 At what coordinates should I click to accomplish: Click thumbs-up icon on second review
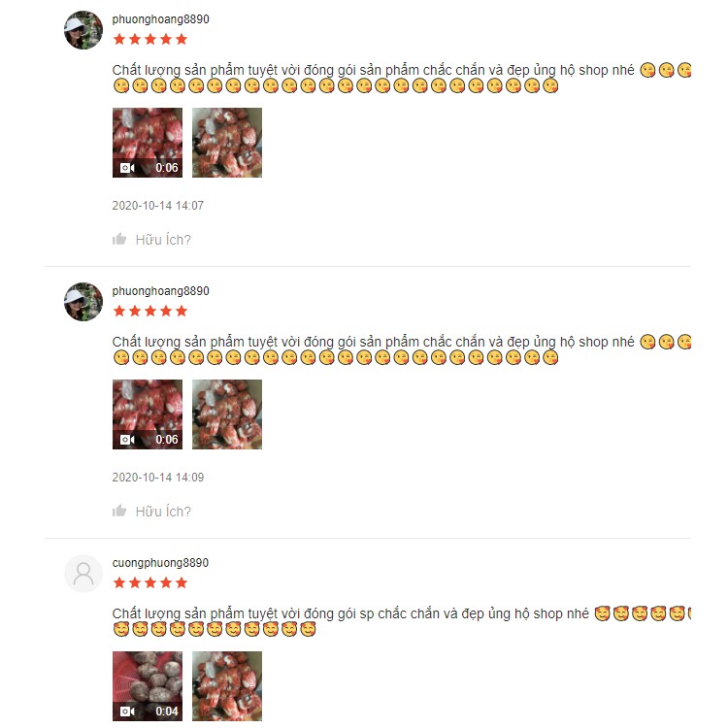coord(119,511)
